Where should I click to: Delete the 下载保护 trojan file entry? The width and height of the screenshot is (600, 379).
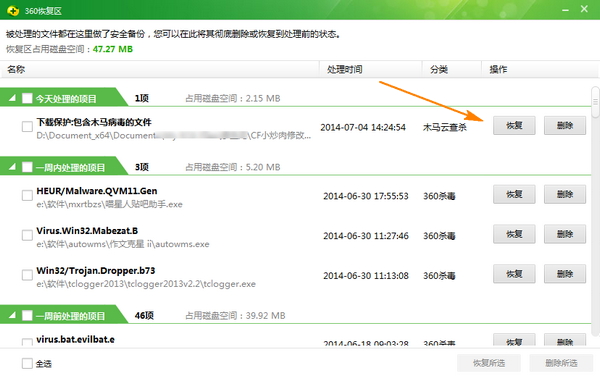565,126
